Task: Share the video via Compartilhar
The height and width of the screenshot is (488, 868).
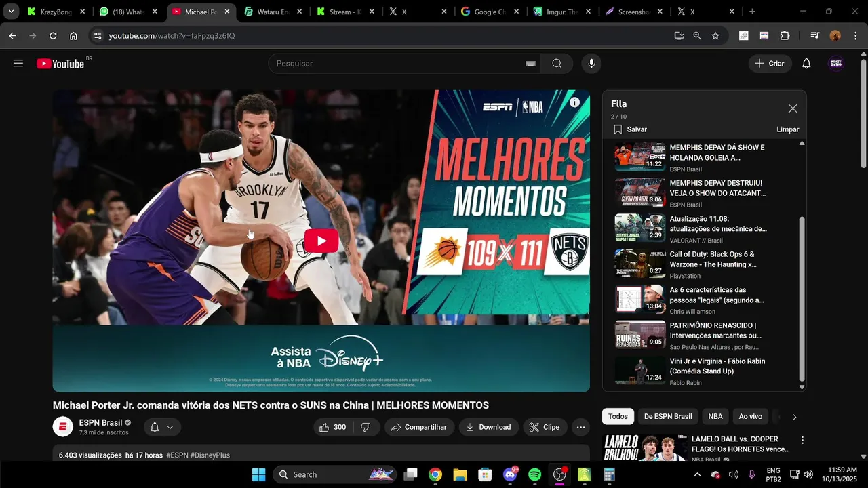Action: [418, 427]
